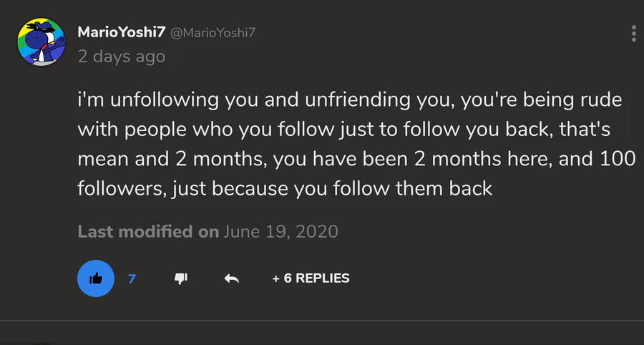Click the "Last modified on" label
The width and height of the screenshot is (644, 345).
tap(148, 232)
